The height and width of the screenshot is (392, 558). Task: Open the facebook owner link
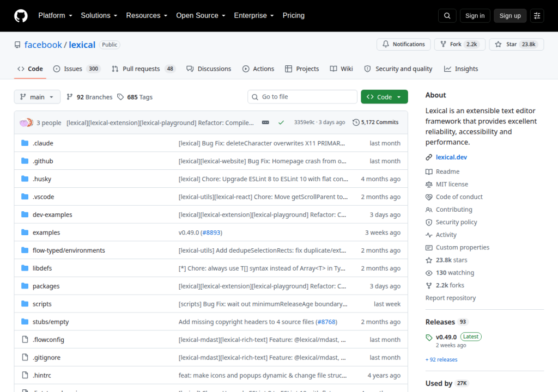click(43, 45)
